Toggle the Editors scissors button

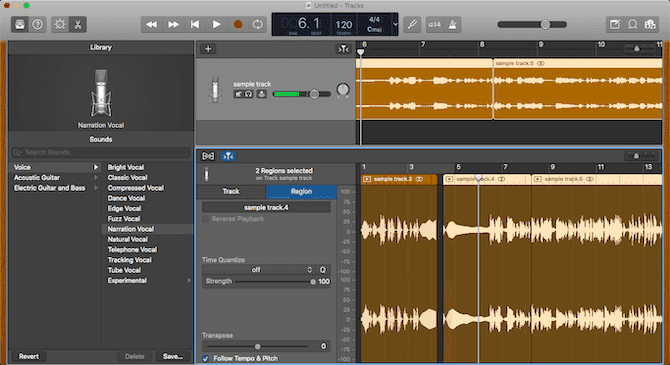click(x=78, y=24)
